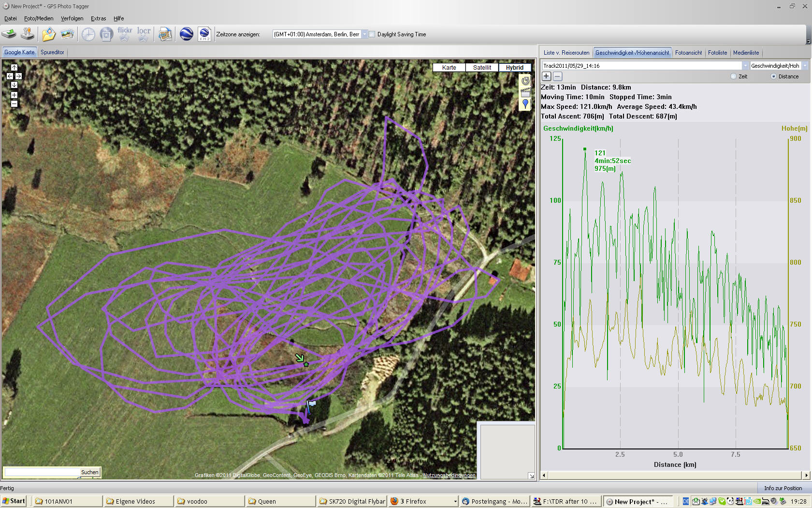Click Info zur Position button
812x508 pixels.
click(x=783, y=488)
